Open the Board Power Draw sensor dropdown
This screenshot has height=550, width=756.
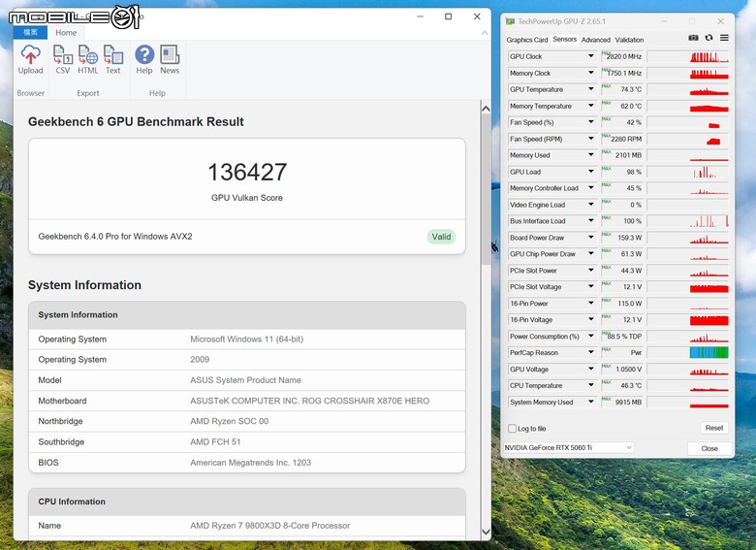[590, 238]
